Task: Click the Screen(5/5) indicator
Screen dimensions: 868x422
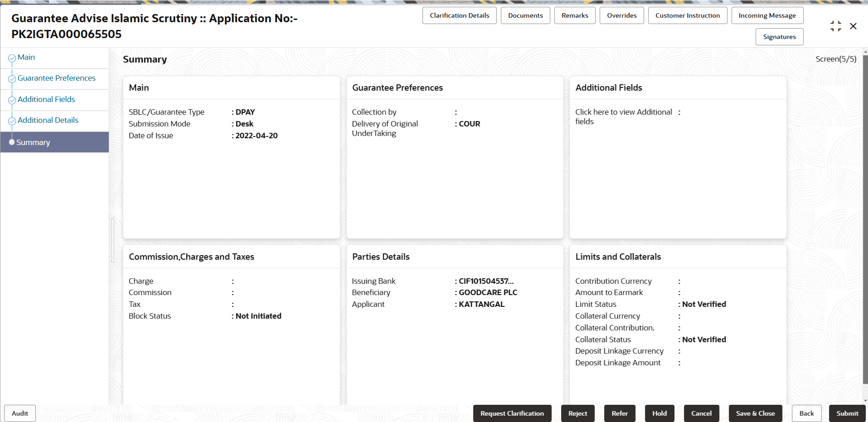Action: (x=836, y=59)
